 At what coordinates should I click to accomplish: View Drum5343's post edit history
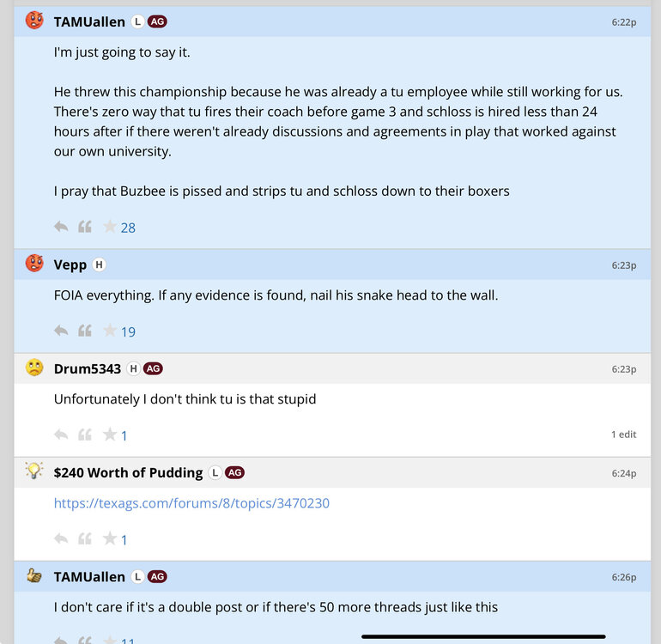coord(623,434)
